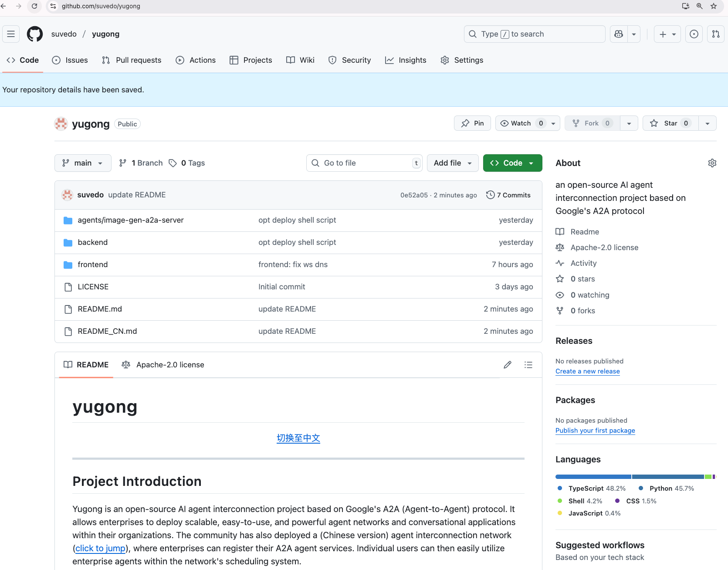Screen dimensions: 728x570
Task: Open the create new plus dropdown
Action: coord(667,34)
